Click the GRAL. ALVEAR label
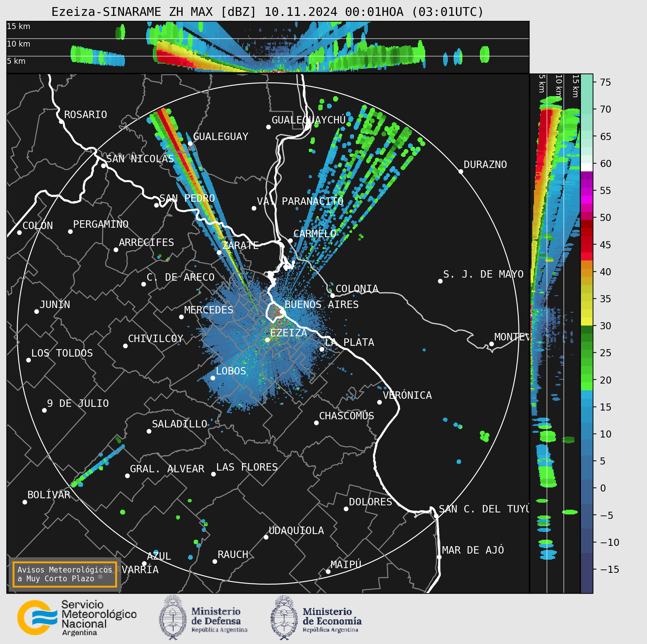Image resolution: width=647 pixels, height=644 pixels. click(167, 469)
